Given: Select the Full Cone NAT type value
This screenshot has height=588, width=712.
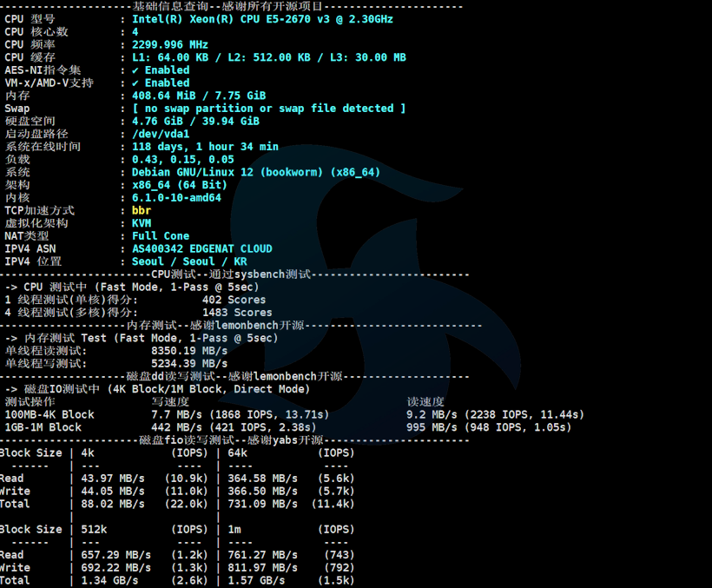Looking at the screenshot, I should (161, 235).
